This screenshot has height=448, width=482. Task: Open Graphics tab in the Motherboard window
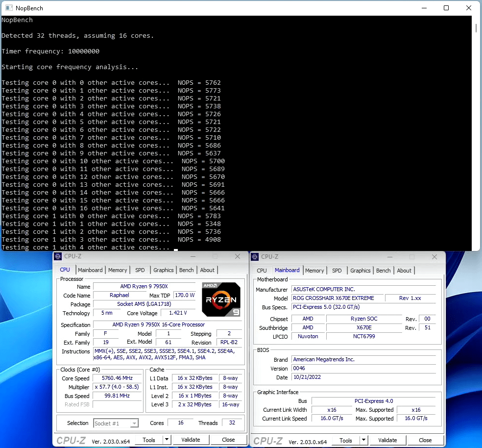(x=361, y=271)
